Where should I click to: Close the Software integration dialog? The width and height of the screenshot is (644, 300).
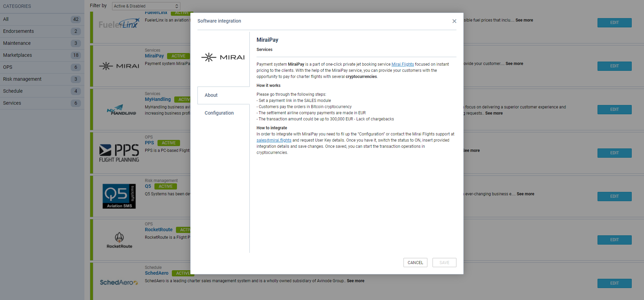pyautogui.click(x=454, y=21)
